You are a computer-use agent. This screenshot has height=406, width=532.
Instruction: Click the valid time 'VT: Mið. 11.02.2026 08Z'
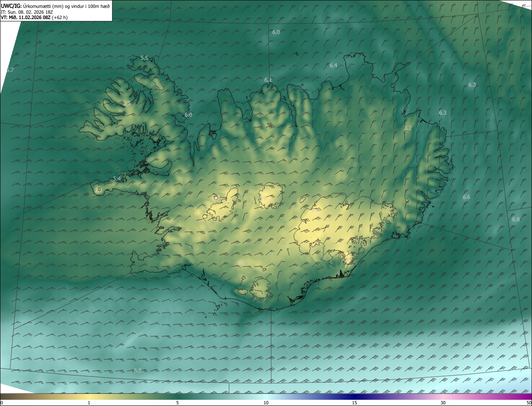point(25,17)
